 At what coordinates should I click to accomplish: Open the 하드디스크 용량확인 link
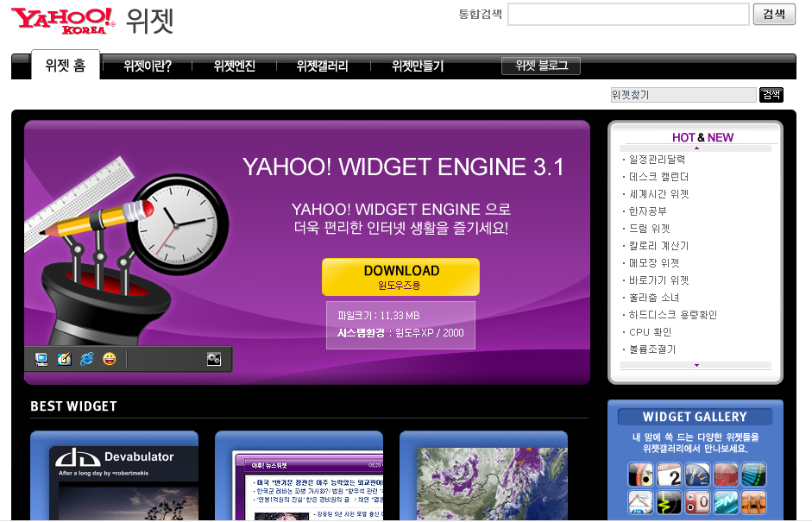coord(673,315)
